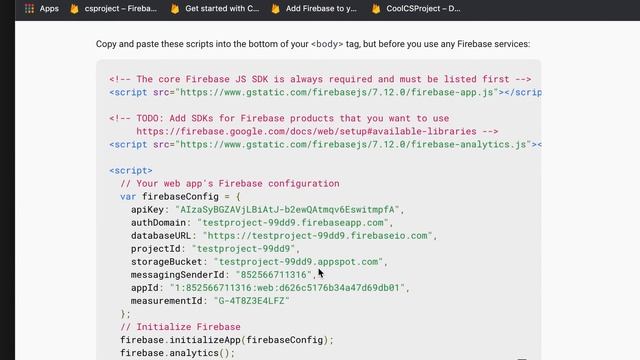640x360 pixels.
Task: Click the authDomain value testproject-99dd9.firebaseapp.com
Action: point(293,223)
